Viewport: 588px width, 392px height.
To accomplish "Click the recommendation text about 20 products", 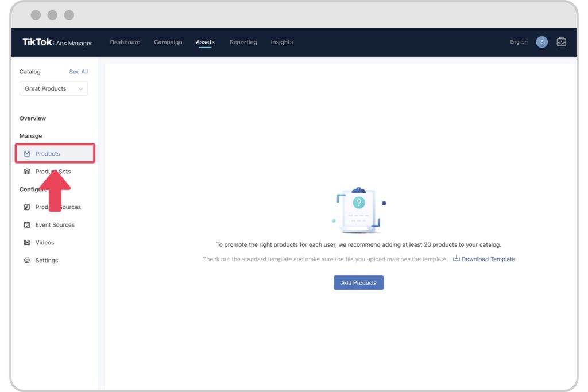I will (358, 244).
